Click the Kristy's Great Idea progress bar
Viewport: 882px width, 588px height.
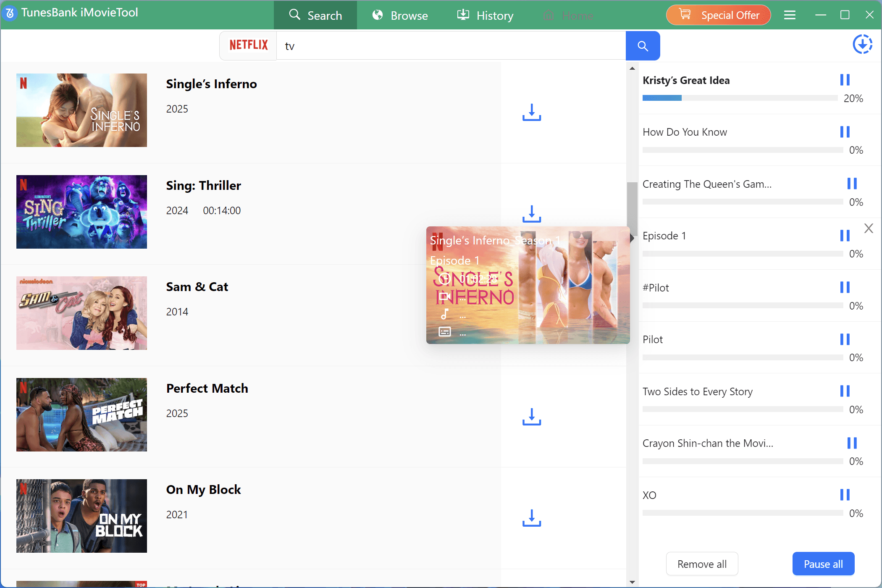click(x=740, y=98)
